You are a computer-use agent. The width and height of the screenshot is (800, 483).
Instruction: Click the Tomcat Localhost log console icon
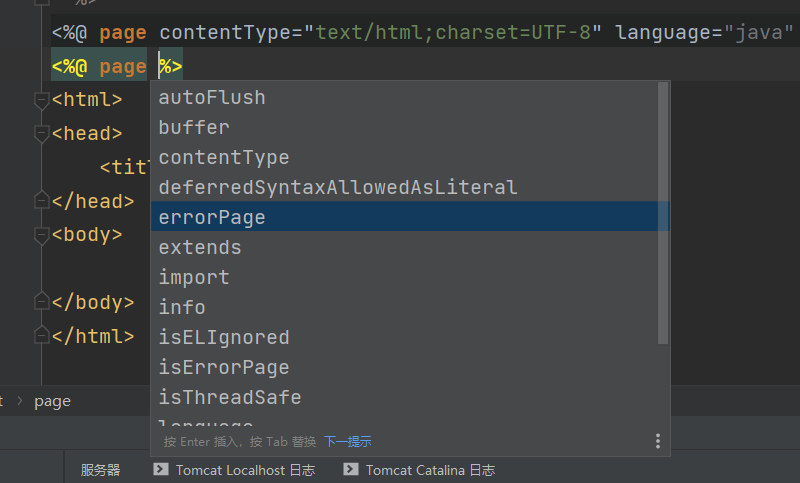[160, 469]
